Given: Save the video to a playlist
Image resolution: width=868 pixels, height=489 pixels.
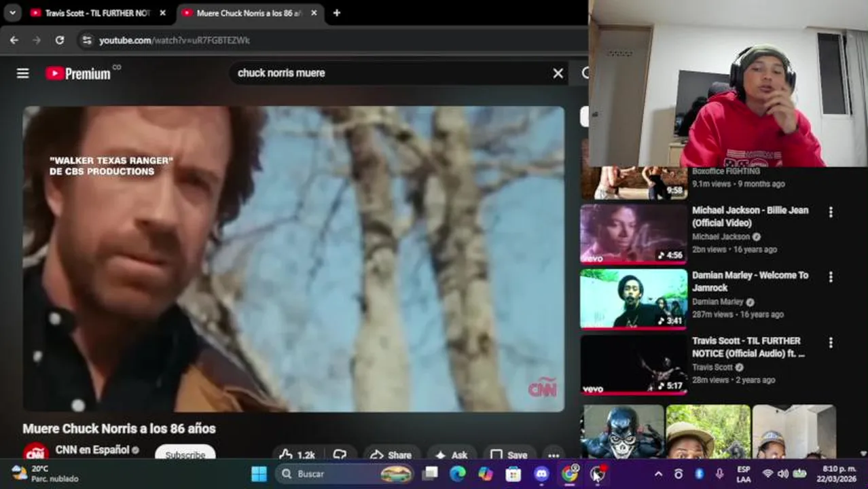Looking at the screenshot, I should pos(509,455).
